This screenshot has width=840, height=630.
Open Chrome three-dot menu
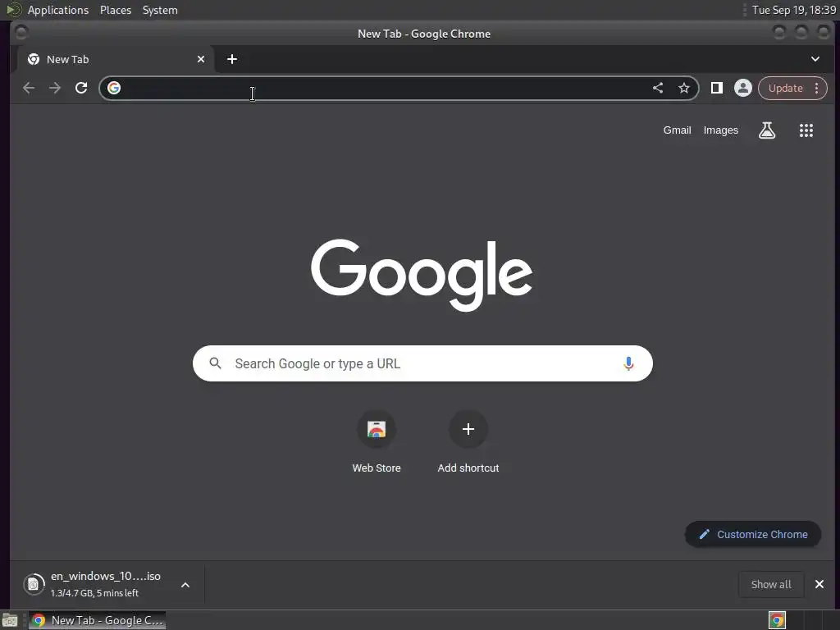pos(816,88)
